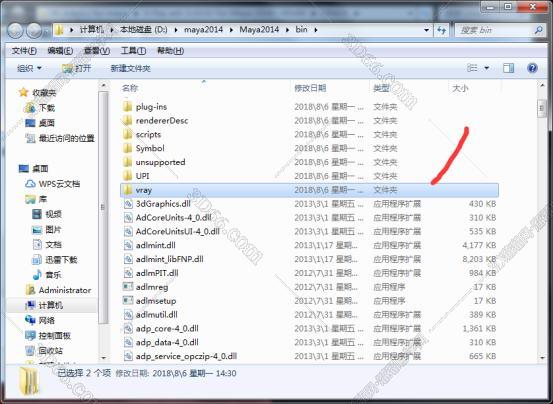Open 迅雷下载 in the sidebar
Viewport: 553px width, 404px height.
coord(61,260)
